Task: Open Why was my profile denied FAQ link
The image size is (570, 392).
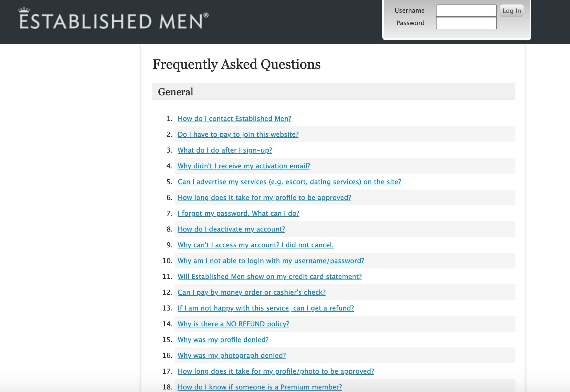Action: [x=223, y=340]
